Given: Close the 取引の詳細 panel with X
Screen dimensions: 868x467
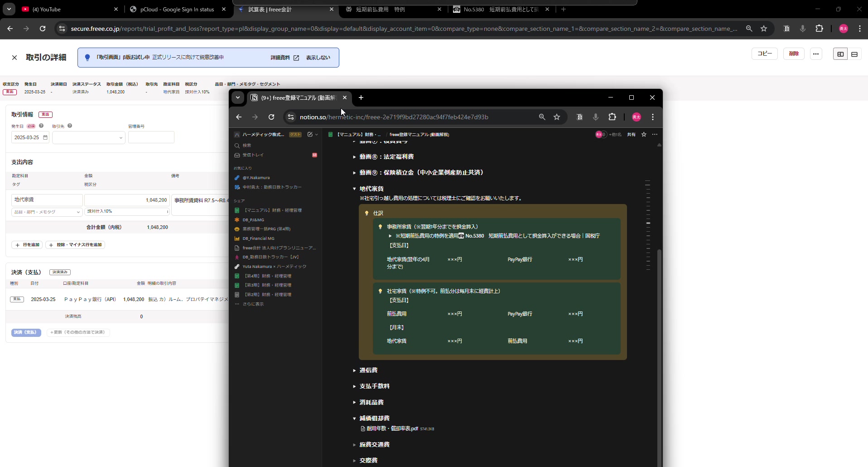Looking at the screenshot, I should 14,58.
